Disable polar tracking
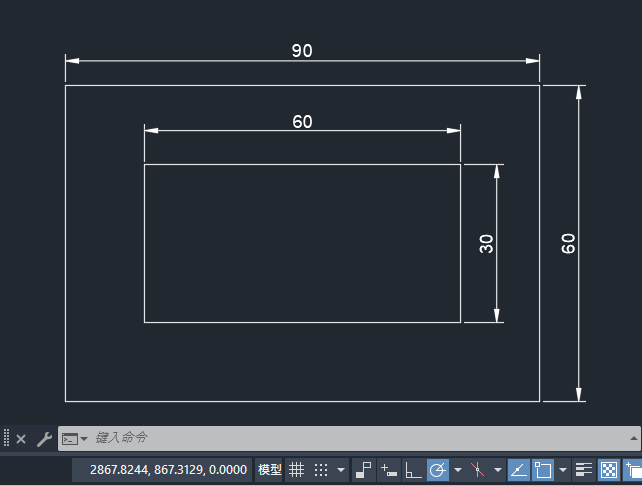Image resolution: width=642 pixels, height=486 pixels. tap(438, 470)
